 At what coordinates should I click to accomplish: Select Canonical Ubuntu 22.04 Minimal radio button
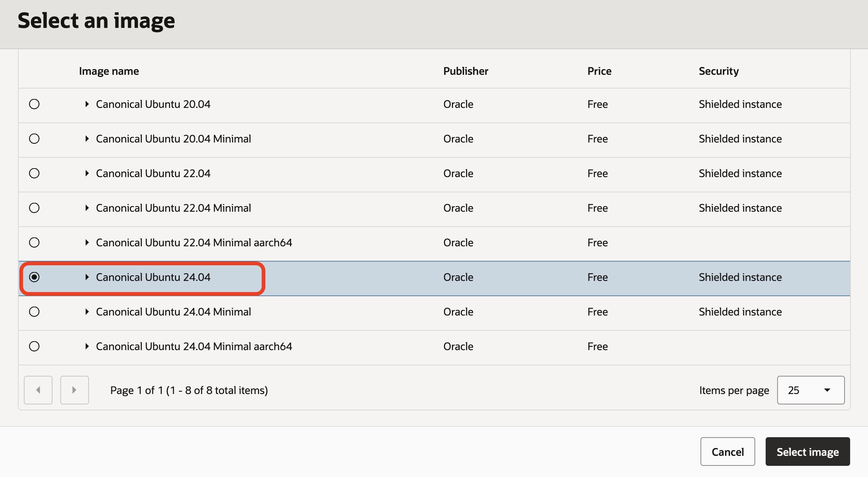pyautogui.click(x=34, y=208)
